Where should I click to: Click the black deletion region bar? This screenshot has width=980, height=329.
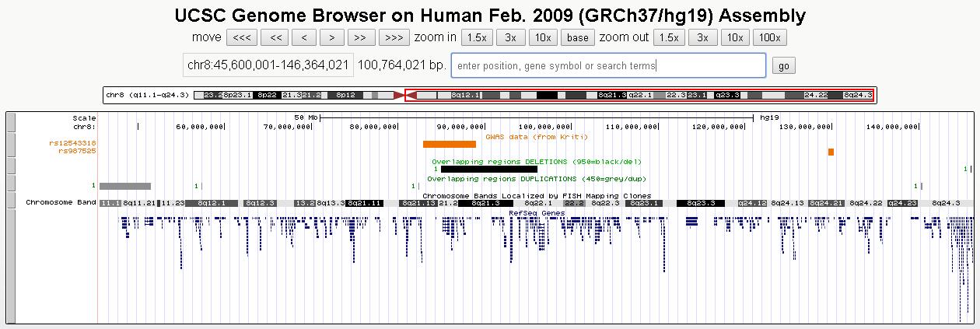pos(488,169)
